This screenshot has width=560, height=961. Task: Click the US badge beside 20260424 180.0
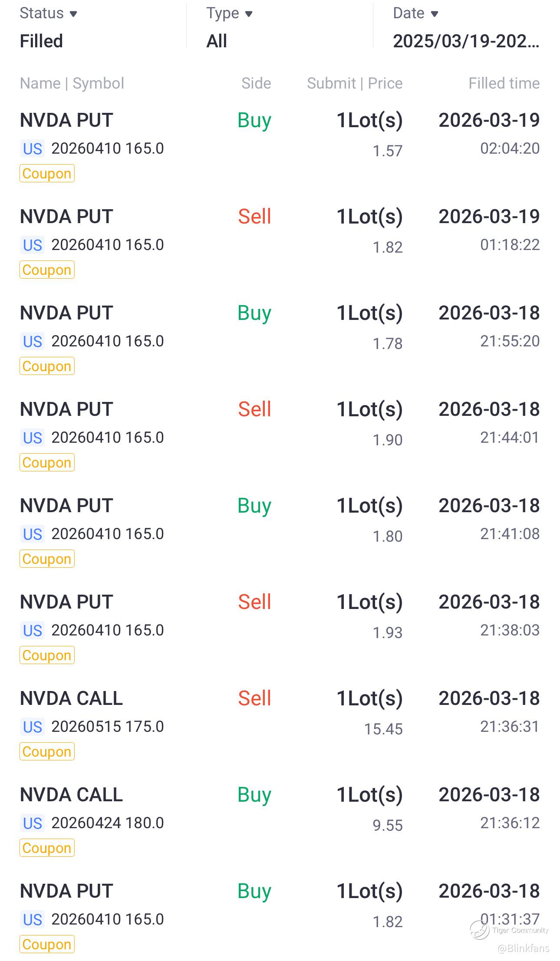point(33,823)
